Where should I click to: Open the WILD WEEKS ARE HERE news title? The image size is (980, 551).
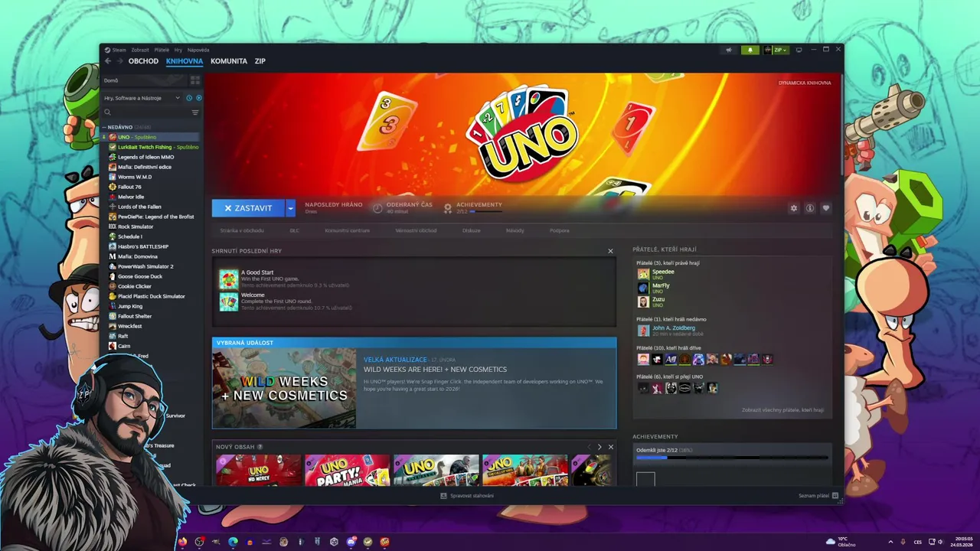[435, 370]
